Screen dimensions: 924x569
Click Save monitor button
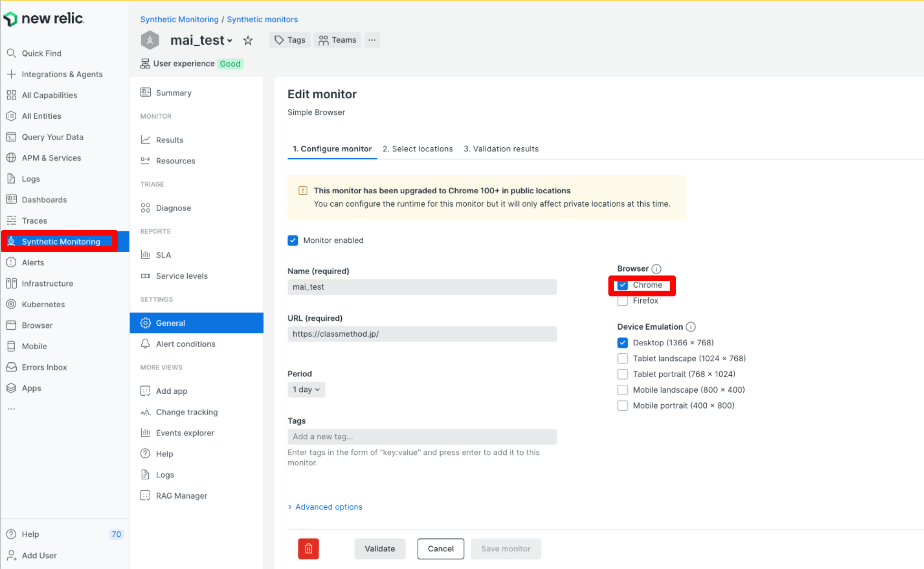coord(506,549)
